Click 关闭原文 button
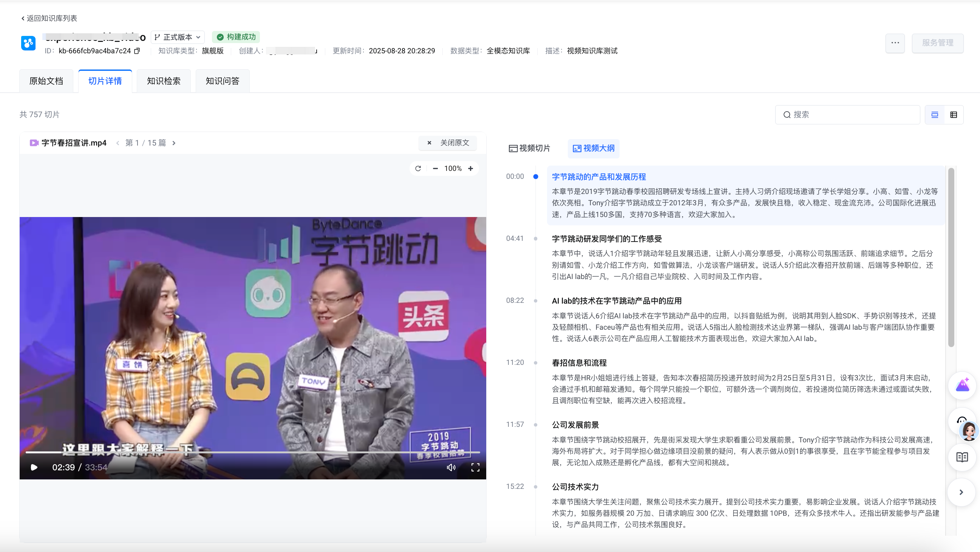This screenshot has height=552, width=980. pyautogui.click(x=448, y=143)
